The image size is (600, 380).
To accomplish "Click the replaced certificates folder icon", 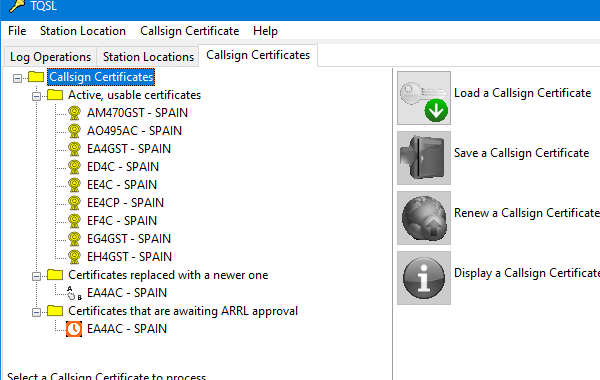I will coord(55,275).
